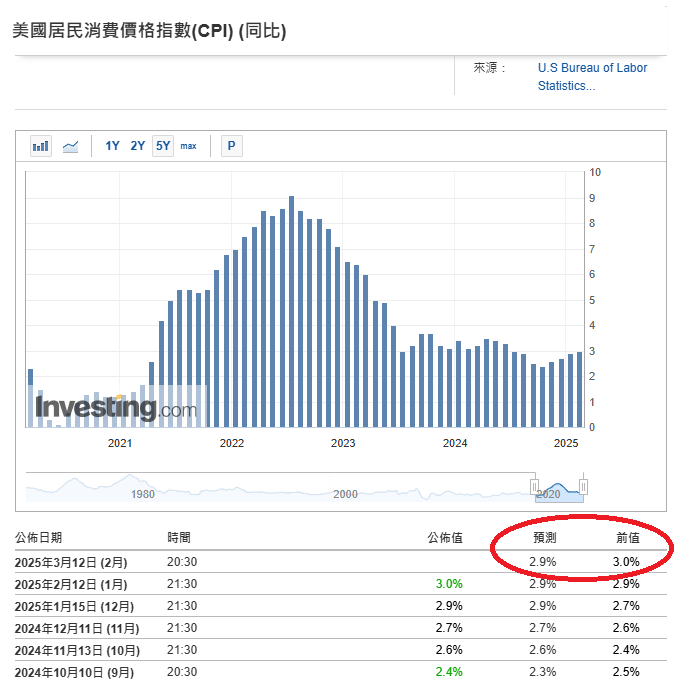Grab the right handle of the range slider
The width and height of the screenshot is (675, 697).
click(583, 486)
